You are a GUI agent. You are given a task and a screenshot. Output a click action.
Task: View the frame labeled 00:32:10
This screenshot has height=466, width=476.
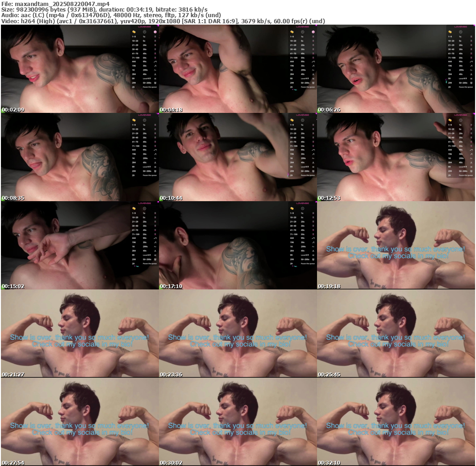coord(396,422)
